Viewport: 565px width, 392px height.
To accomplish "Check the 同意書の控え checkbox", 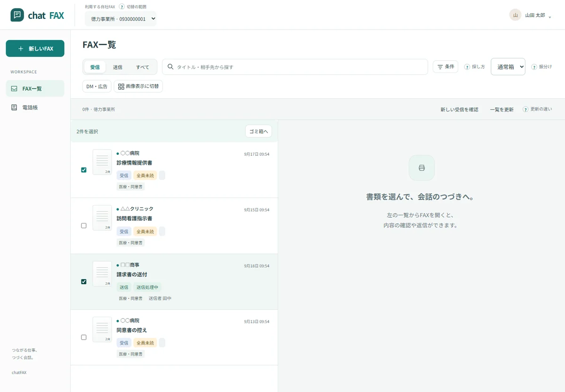I will click(84, 337).
